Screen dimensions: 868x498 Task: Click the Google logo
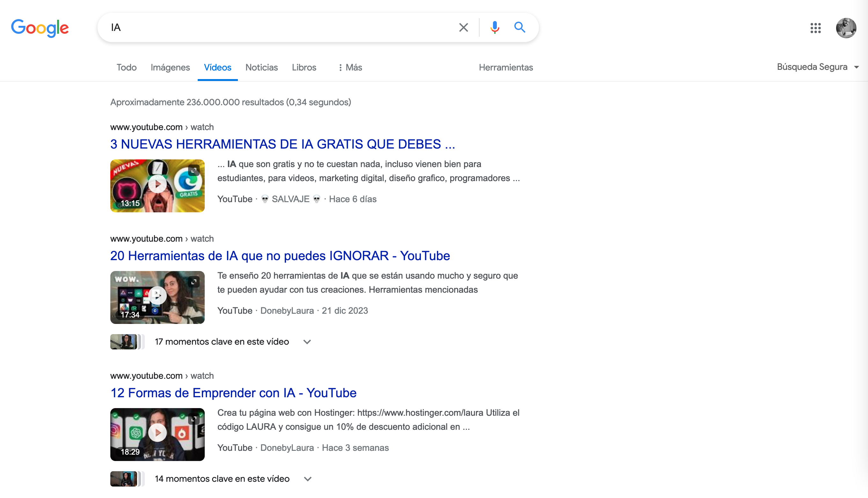[x=40, y=28]
